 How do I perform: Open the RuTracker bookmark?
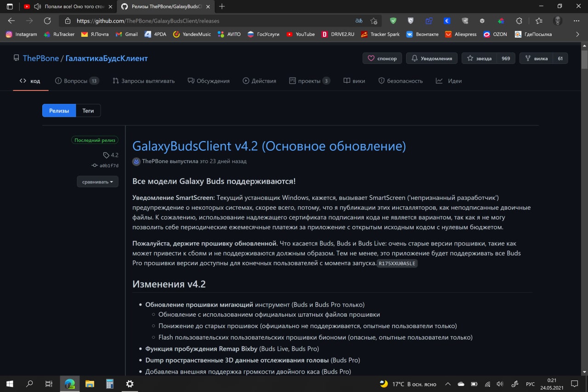(x=59, y=34)
